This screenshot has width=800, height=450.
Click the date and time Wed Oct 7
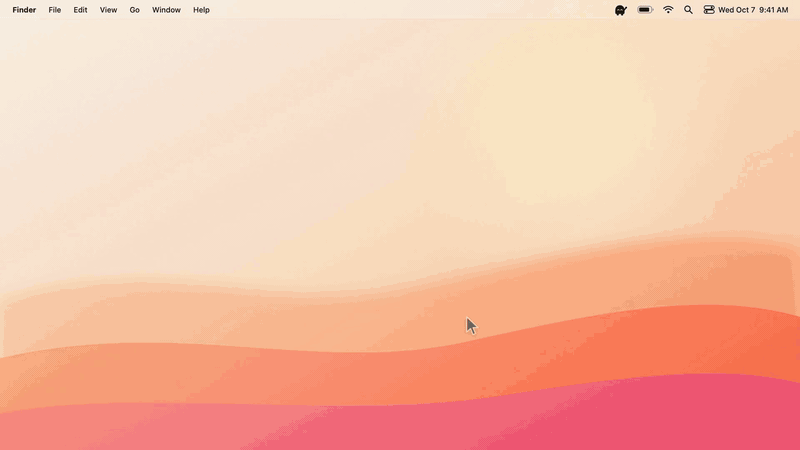point(753,10)
